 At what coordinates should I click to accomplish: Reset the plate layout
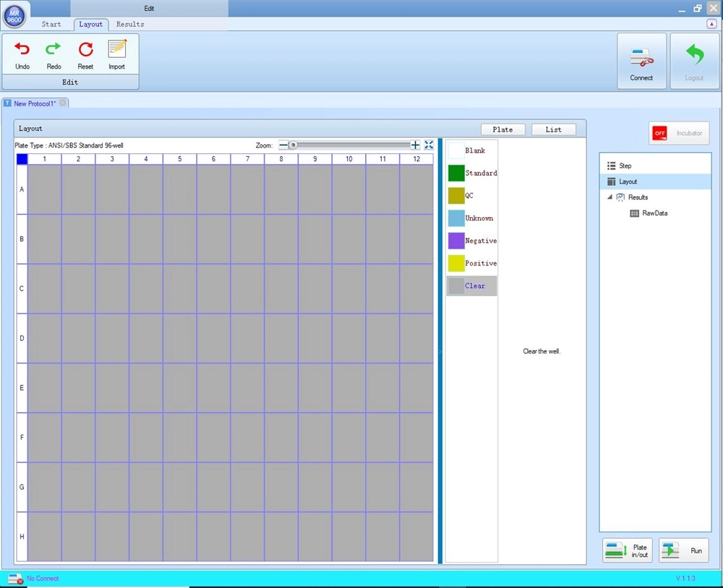coord(85,50)
